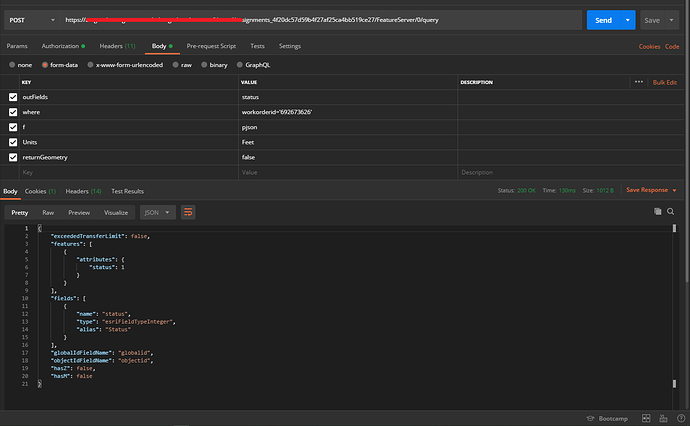Switch to Raw response view
Image resolution: width=690 pixels, height=426 pixels.
pyautogui.click(x=48, y=213)
